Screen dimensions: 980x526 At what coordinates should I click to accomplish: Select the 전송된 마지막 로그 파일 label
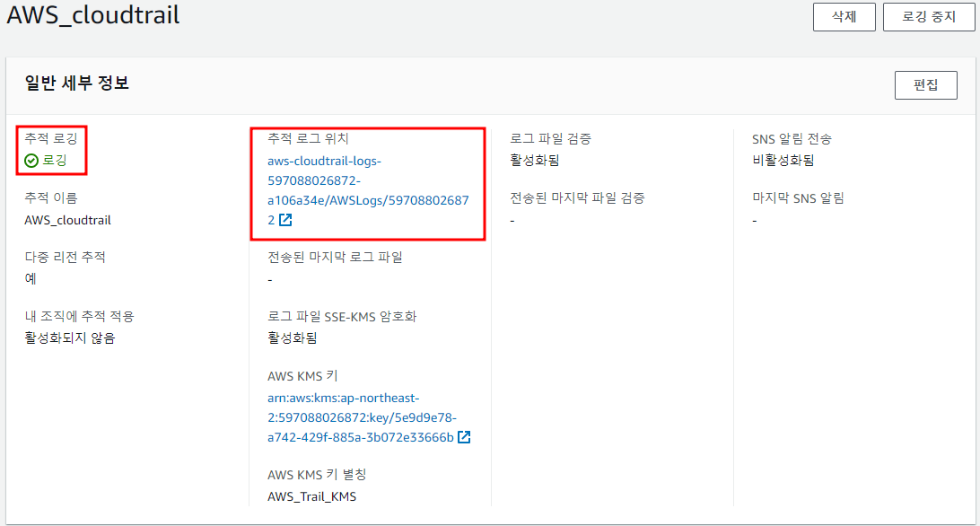pyautogui.click(x=335, y=257)
